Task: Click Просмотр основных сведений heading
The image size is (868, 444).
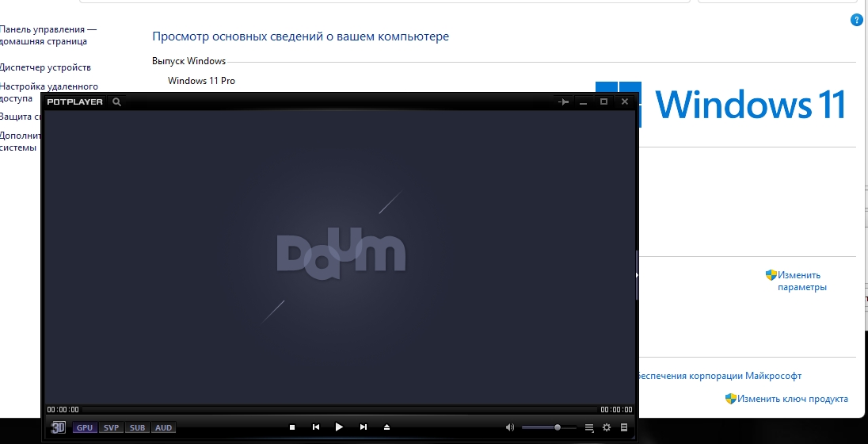Action: pyautogui.click(x=301, y=36)
